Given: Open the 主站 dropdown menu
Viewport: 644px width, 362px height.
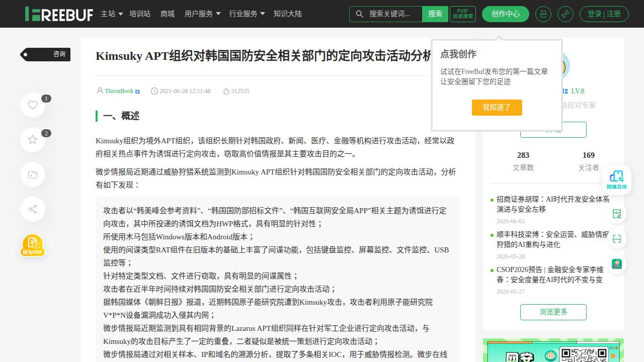Looking at the screenshot, I should [112, 14].
